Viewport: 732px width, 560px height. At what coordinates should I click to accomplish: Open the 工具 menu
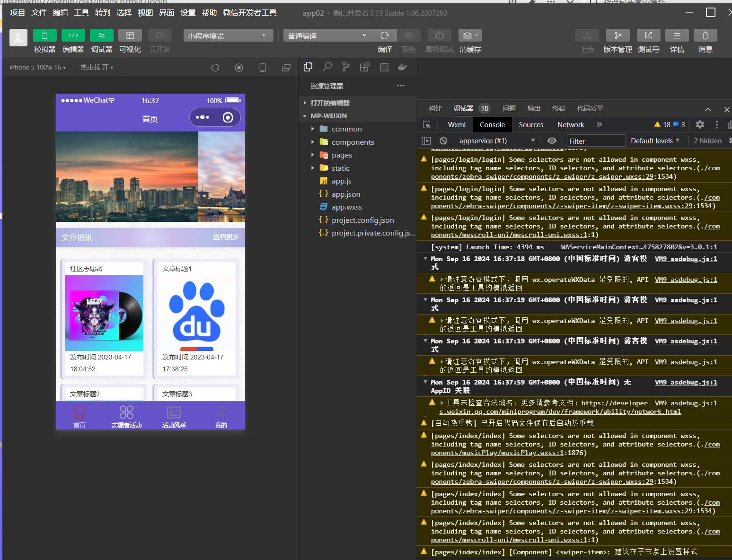pyautogui.click(x=81, y=12)
